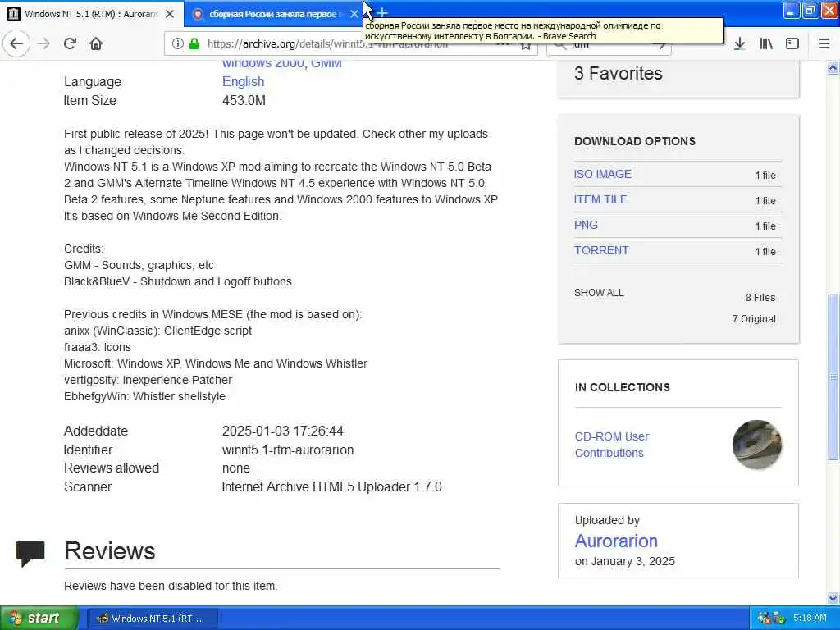Click the Reviews speech bubble icon
The height and width of the screenshot is (630, 840).
coord(30,553)
